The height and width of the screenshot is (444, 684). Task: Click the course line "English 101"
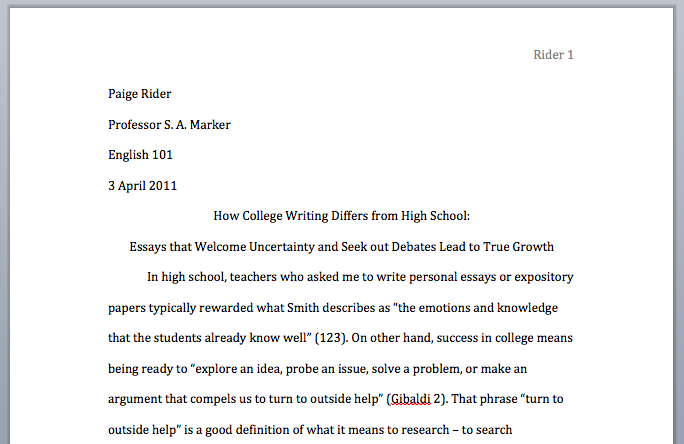pos(142,155)
